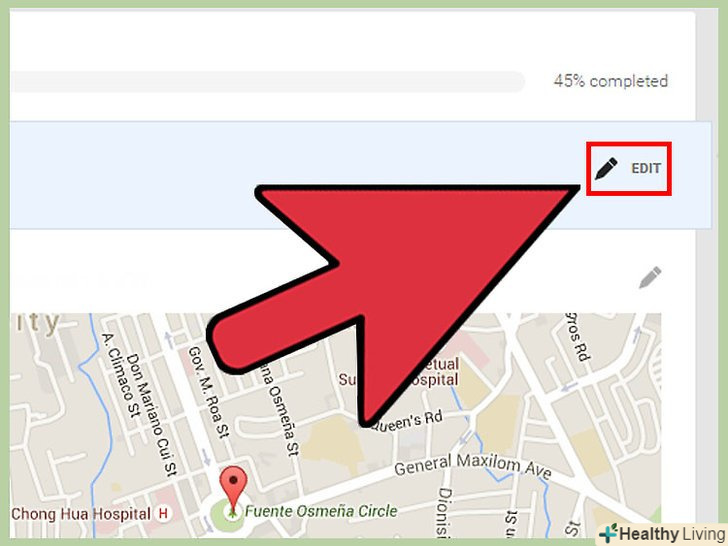Click the gray pencil icon above map
The image size is (728, 546).
tap(650, 278)
